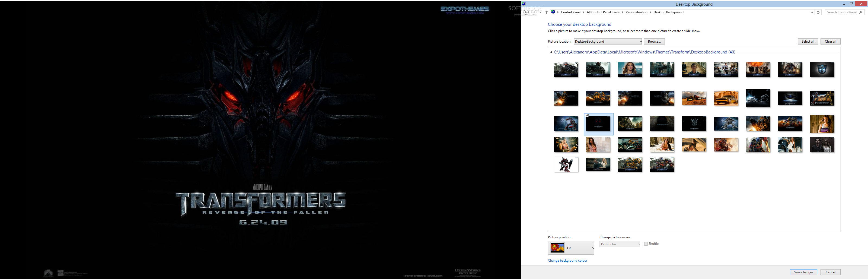The height and width of the screenshot is (279, 868).
Task: Click the Clear all button
Action: [830, 42]
